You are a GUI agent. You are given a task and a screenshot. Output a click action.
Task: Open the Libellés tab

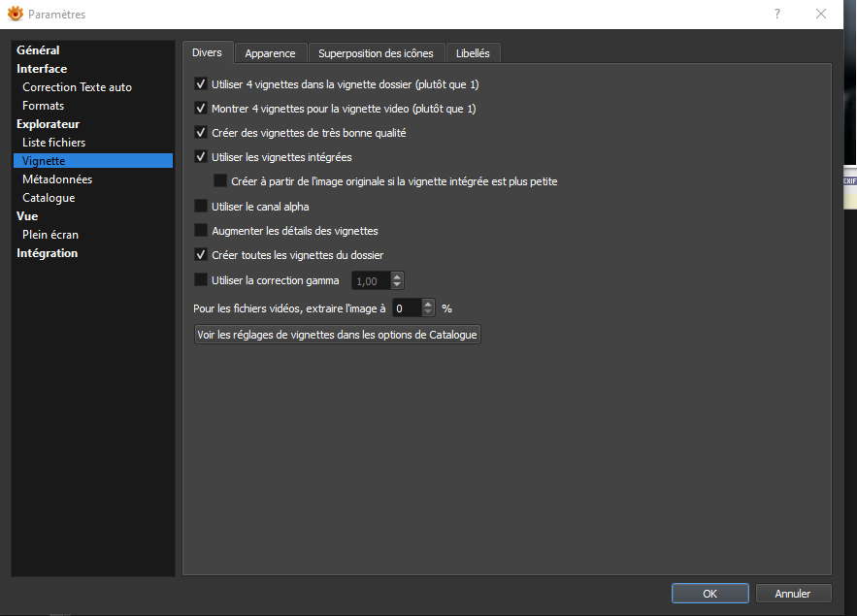coord(473,53)
